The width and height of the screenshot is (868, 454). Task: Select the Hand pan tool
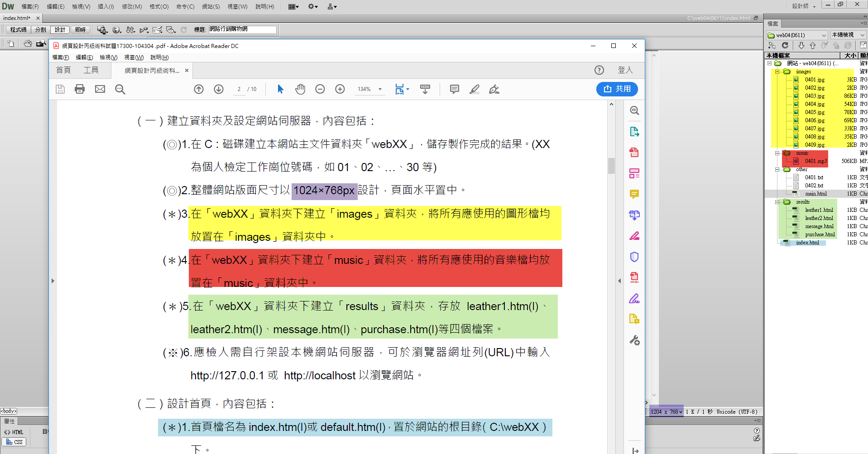(x=300, y=89)
